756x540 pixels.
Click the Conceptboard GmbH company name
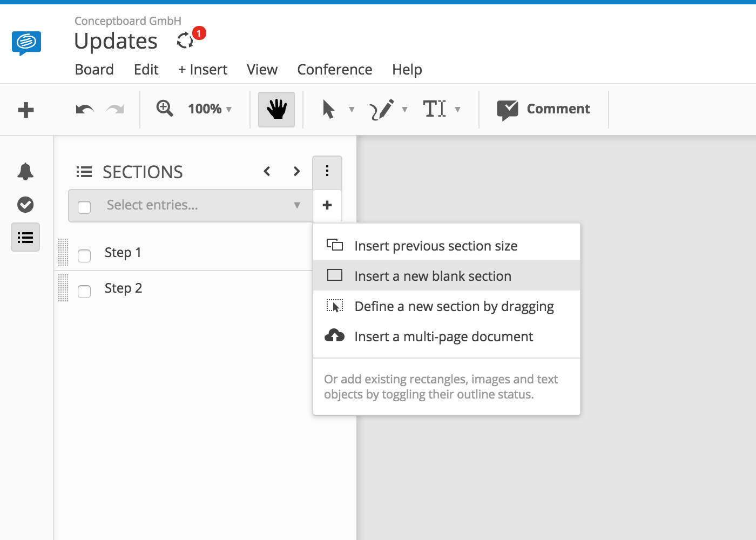click(x=128, y=21)
